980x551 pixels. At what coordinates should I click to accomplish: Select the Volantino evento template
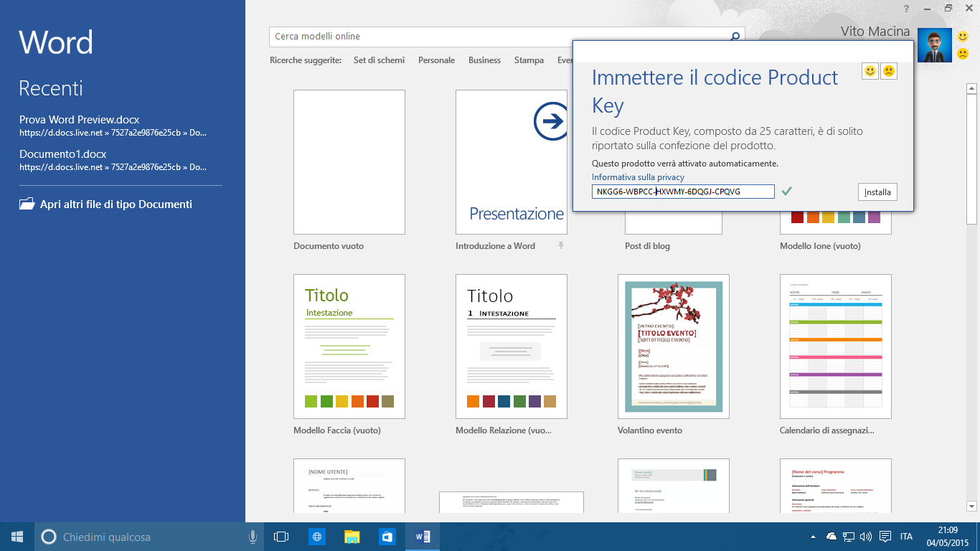tap(674, 347)
